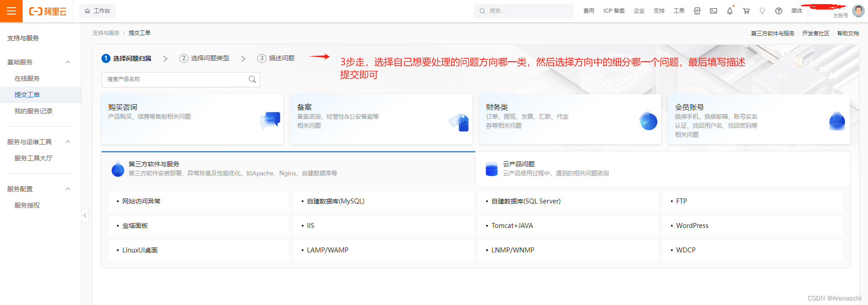The image size is (868, 305).
Task: Open header link 第三方软件与服务 beside 开发者社区
Action: (772, 34)
